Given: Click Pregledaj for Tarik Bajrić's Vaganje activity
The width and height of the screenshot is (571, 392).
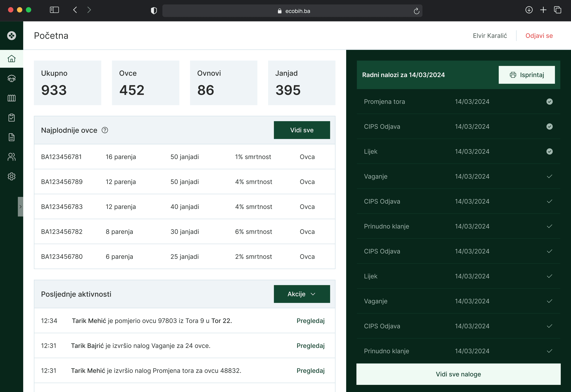Looking at the screenshot, I should [x=311, y=346].
